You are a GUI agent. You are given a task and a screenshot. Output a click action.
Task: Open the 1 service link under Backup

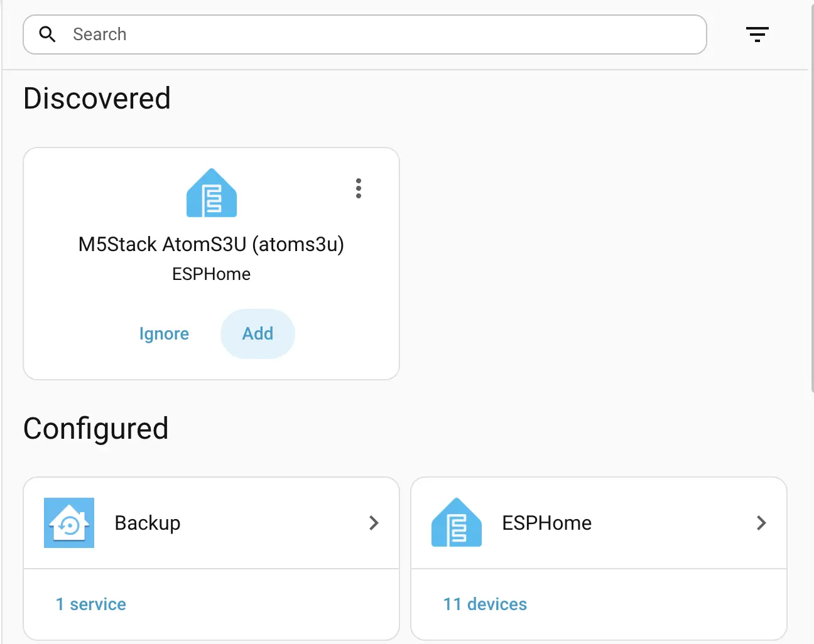pos(91,604)
